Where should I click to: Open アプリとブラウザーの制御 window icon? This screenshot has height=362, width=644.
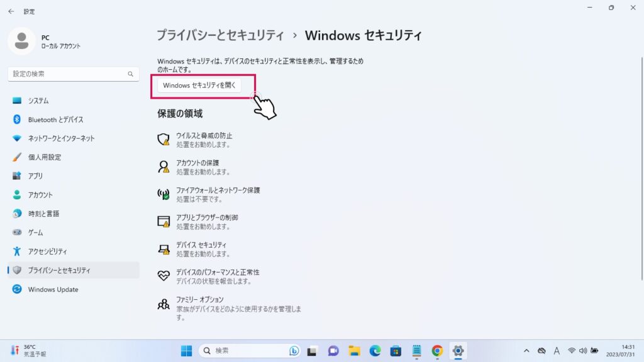coord(164,222)
